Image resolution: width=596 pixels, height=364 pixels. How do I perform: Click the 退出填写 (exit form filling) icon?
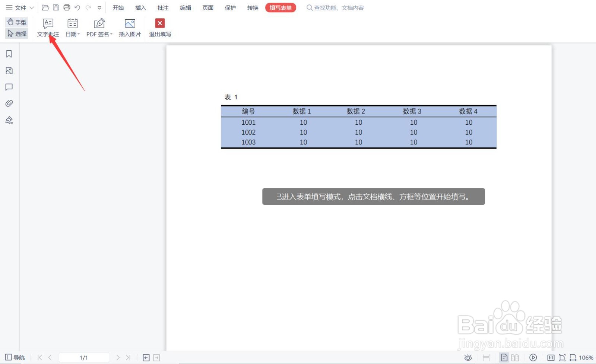(159, 23)
